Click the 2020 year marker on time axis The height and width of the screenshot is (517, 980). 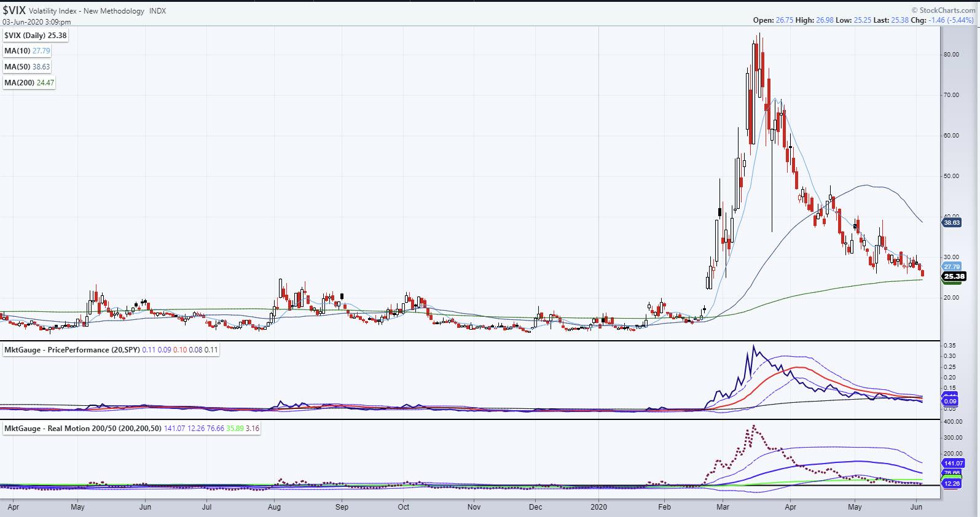(598, 507)
